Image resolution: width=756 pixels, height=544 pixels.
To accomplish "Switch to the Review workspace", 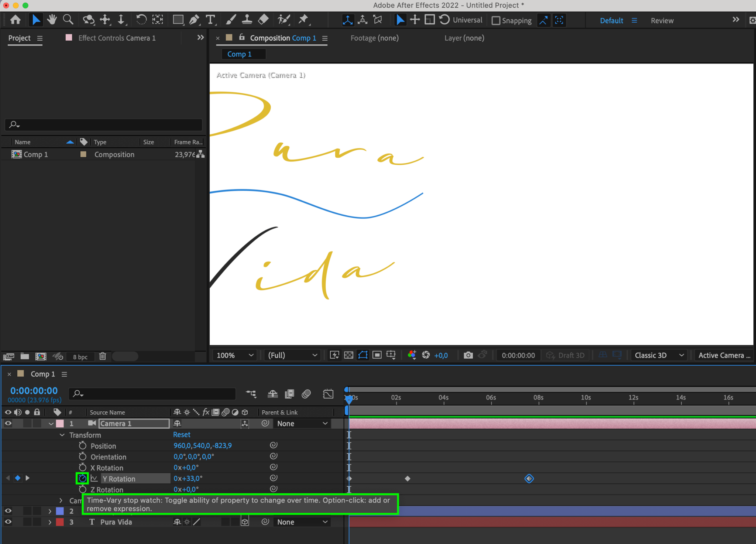I will (662, 21).
